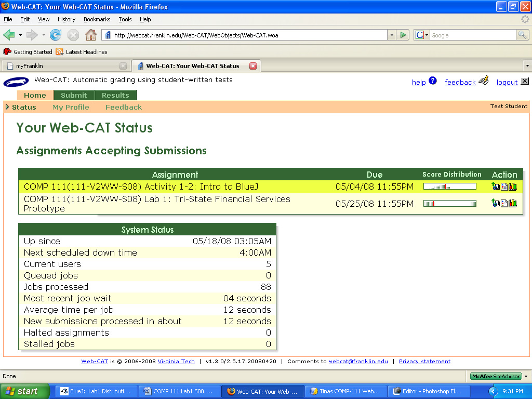Open the forward history dropdown arrow
532x399 pixels.
coord(44,35)
